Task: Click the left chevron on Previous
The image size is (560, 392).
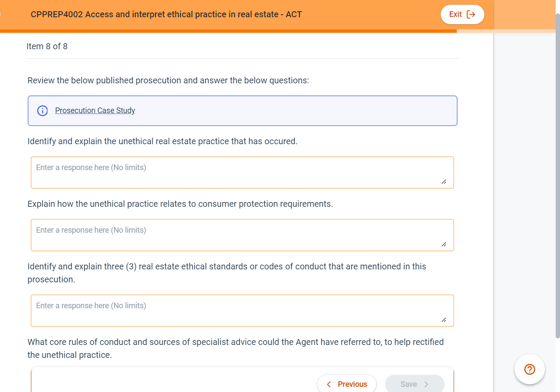Action: 329,384
